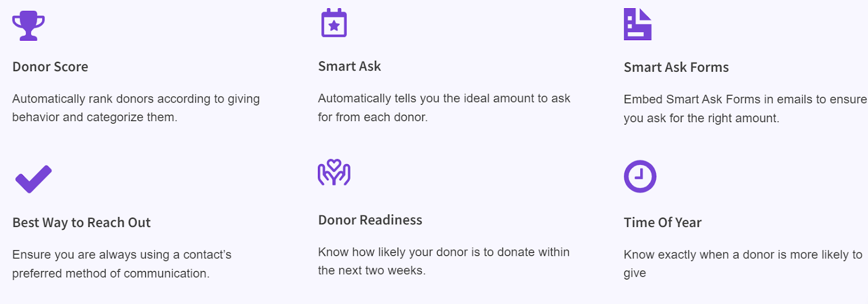
Task: Click the text about embedding Smart Ask Forms in emails
Action: 745,109
